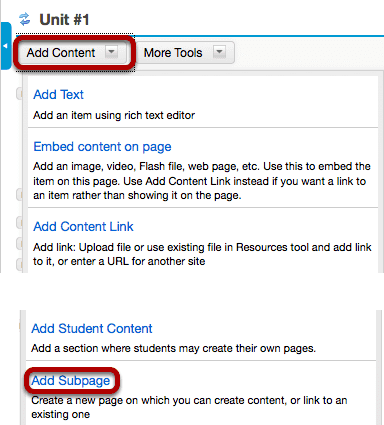Click the More Tools dropdown arrow
The image size is (384, 425).
pos(219,52)
